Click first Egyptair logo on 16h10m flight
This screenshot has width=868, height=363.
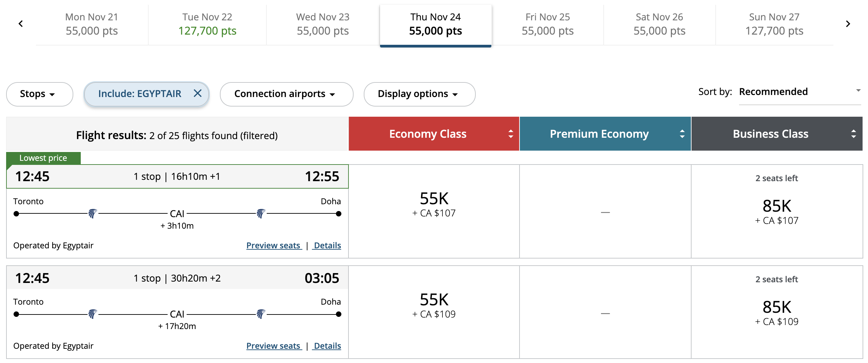click(92, 214)
